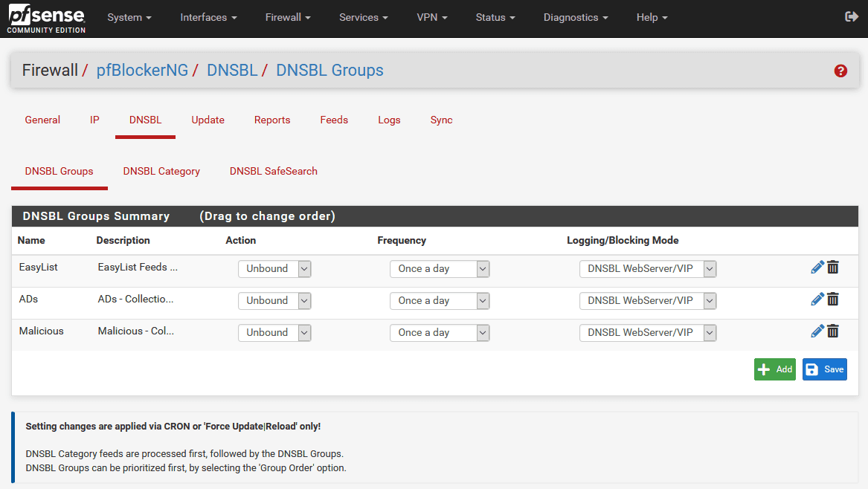This screenshot has height=489, width=868.
Task: Switch to the General tab
Action: pyautogui.click(x=42, y=120)
